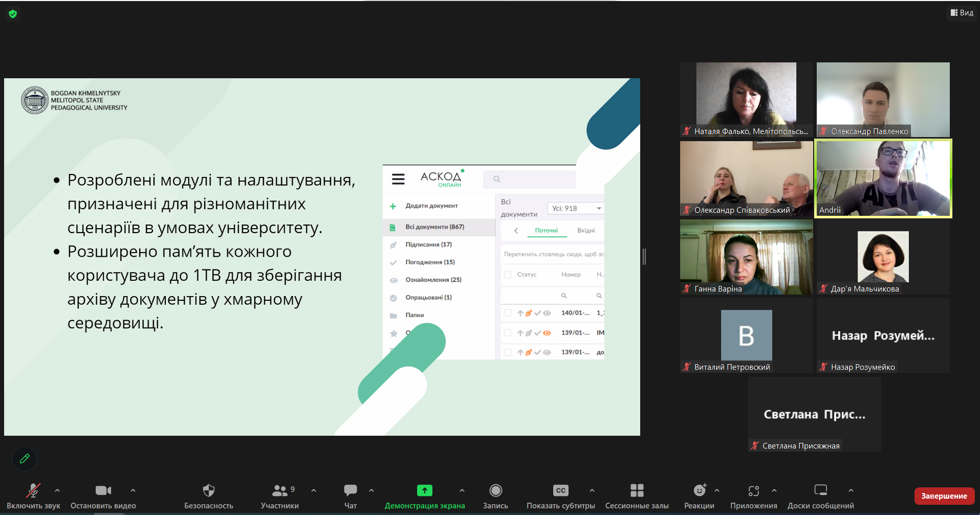Expand the screen share options arrow
980x515 pixels.
462,490
